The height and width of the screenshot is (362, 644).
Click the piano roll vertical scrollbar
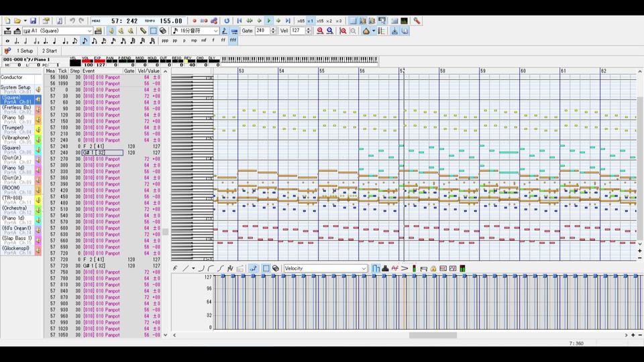click(640, 168)
